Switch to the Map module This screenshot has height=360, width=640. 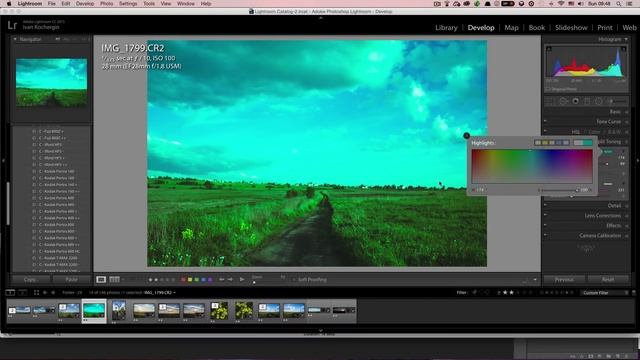pos(511,27)
